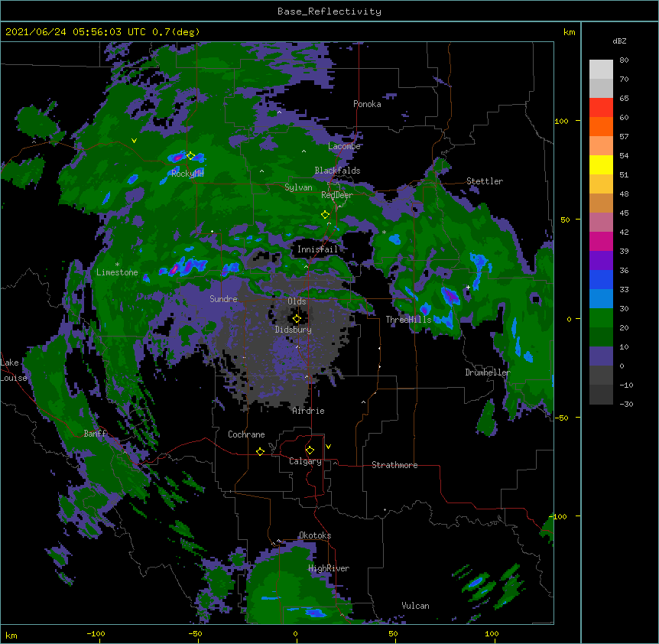
Task: Click the Blackfalds town label
Action: click(337, 171)
